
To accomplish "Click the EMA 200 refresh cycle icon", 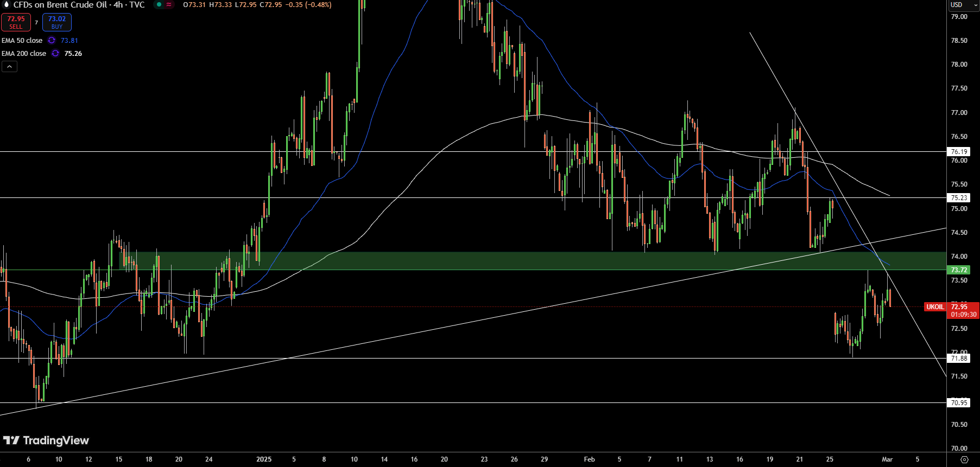I will coord(55,53).
